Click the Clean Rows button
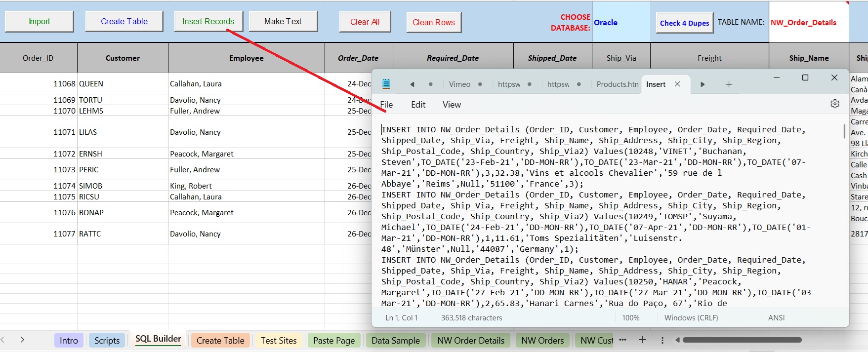The width and height of the screenshot is (868, 352). click(433, 22)
